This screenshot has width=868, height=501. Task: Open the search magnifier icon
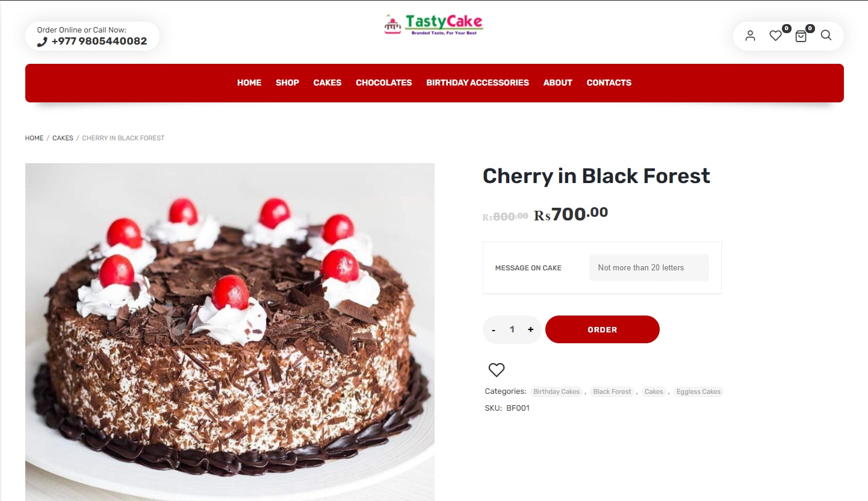click(x=826, y=35)
